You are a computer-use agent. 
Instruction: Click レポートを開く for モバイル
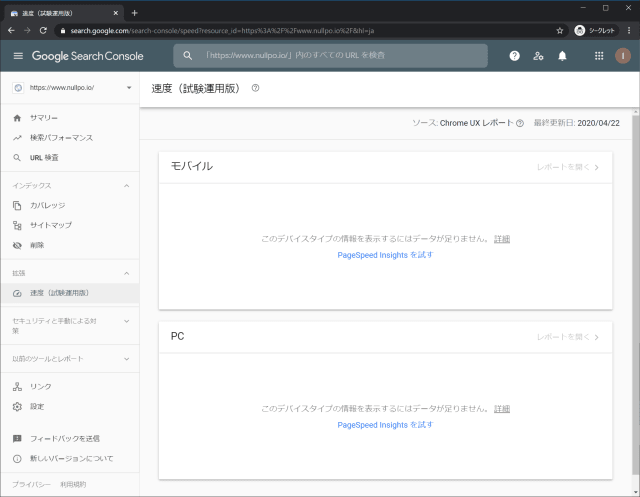(568, 167)
